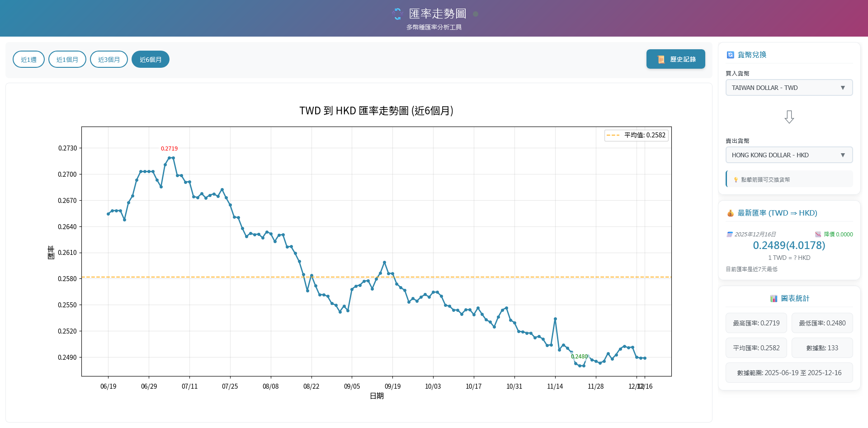Click the currency exchange panel icon

[730, 55]
